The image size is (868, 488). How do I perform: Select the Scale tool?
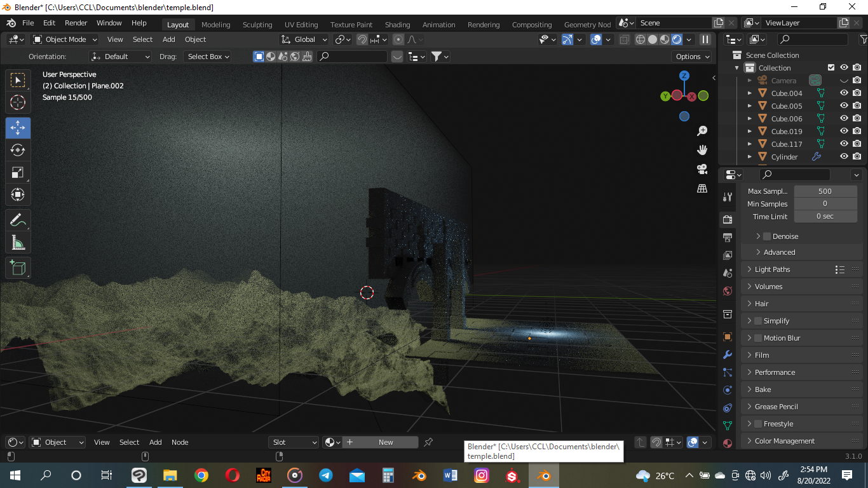click(x=18, y=172)
